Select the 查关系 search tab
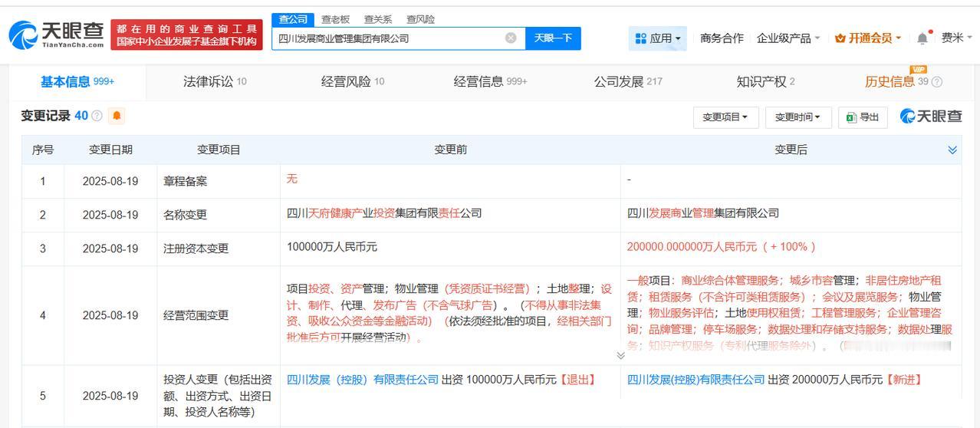The image size is (980, 428). tap(377, 19)
